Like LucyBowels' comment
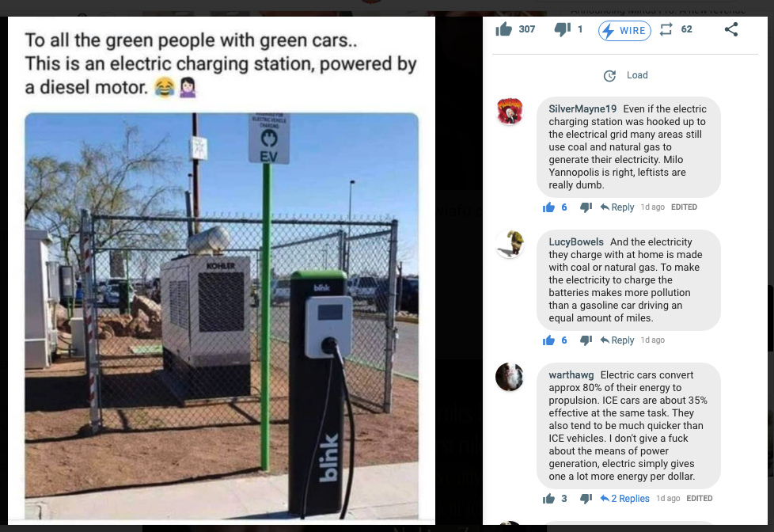Viewport: 774px width, 532px height. coord(549,340)
